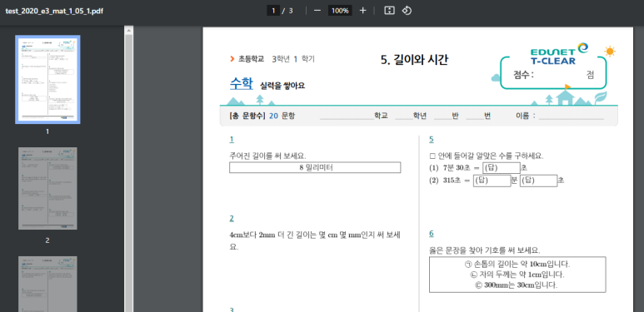Zoom out with the minus button
The height and width of the screenshot is (312, 644).
[317, 11]
